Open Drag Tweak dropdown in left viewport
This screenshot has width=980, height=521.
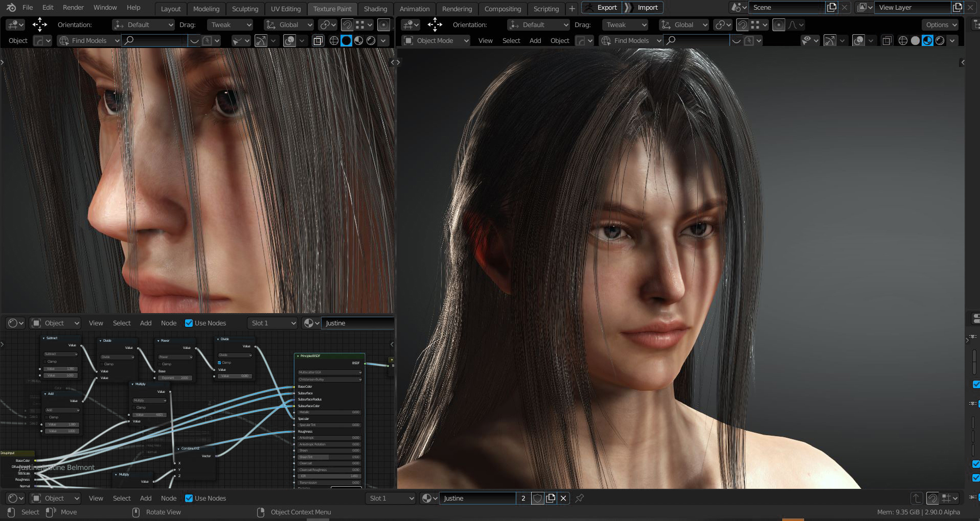(x=230, y=25)
